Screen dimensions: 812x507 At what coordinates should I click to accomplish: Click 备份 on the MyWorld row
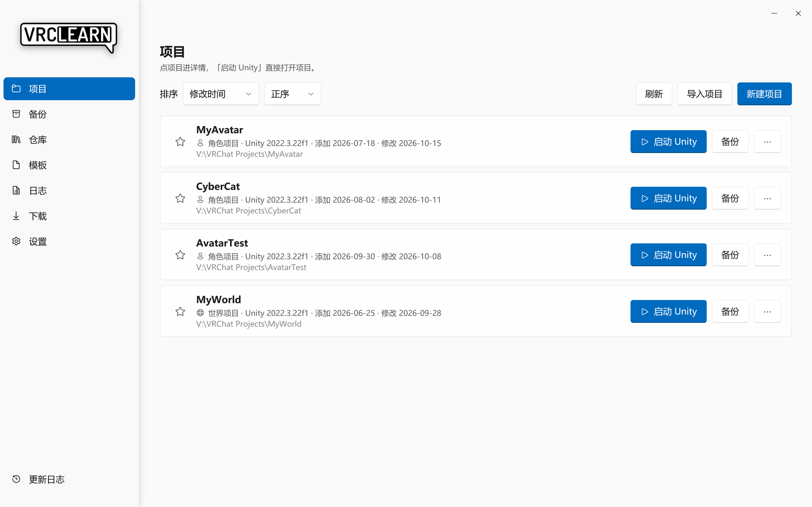click(x=730, y=312)
